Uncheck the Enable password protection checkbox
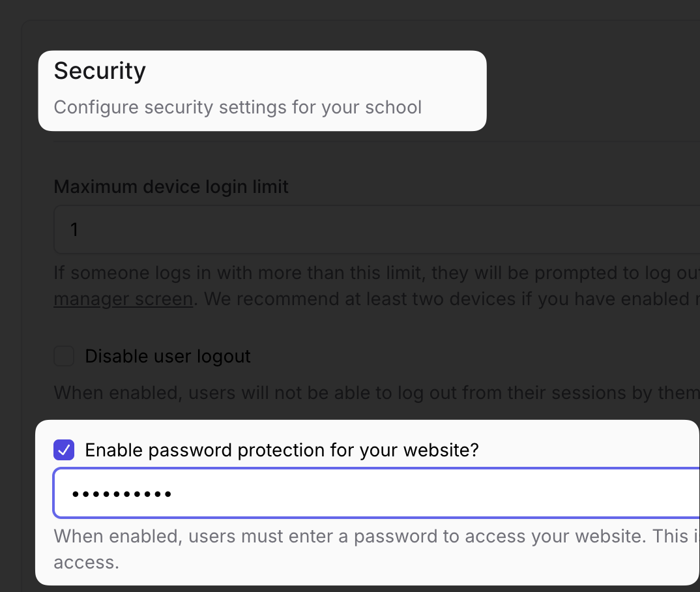The image size is (700, 592). tap(64, 450)
